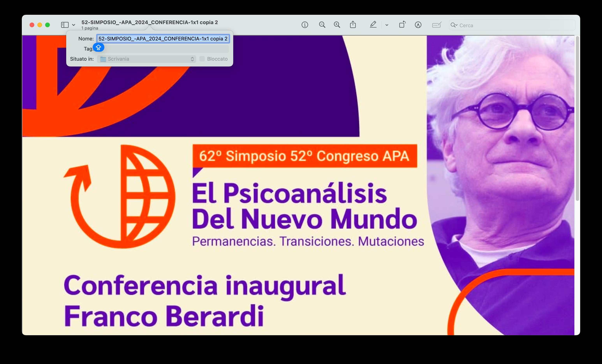Image resolution: width=602 pixels, height=364 pixels.
Task: Edit the Nome file name field
Action: [x=163, y=38]
